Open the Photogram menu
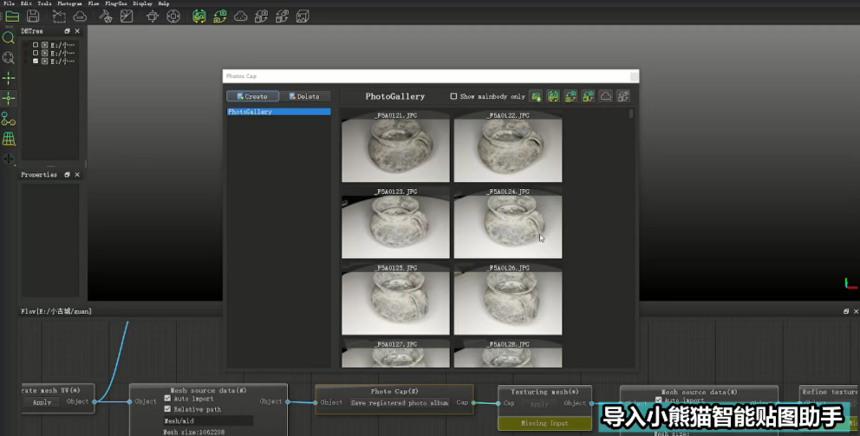The height and width of the screenshot is (436, 860). pyautogui.click(x=70, y=3)
